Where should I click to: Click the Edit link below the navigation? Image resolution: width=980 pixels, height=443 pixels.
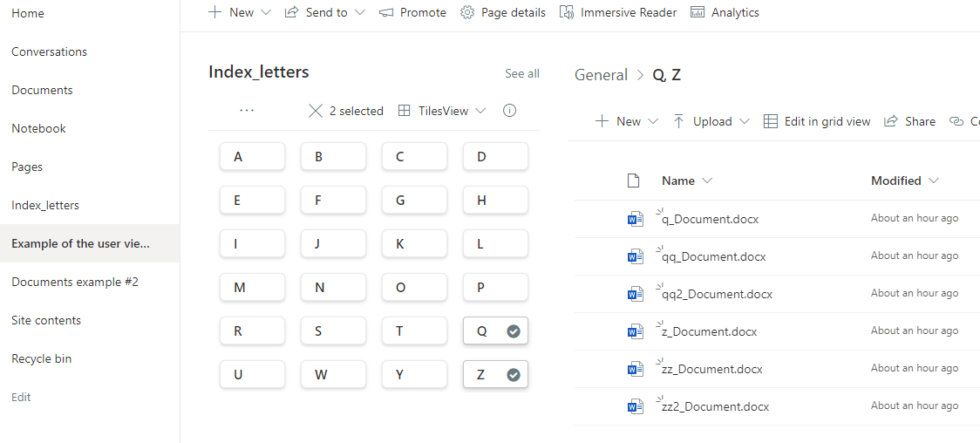click(x=21, y=398)
